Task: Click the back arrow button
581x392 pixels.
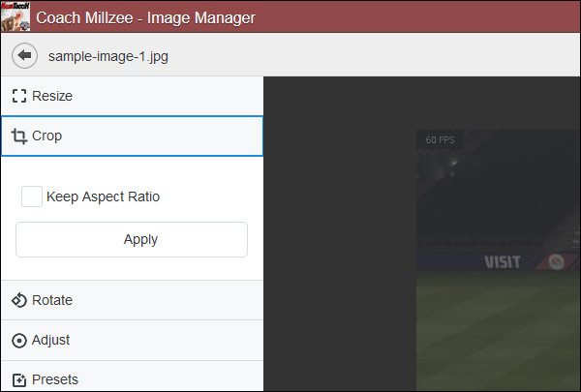Action: pos(25,56)
